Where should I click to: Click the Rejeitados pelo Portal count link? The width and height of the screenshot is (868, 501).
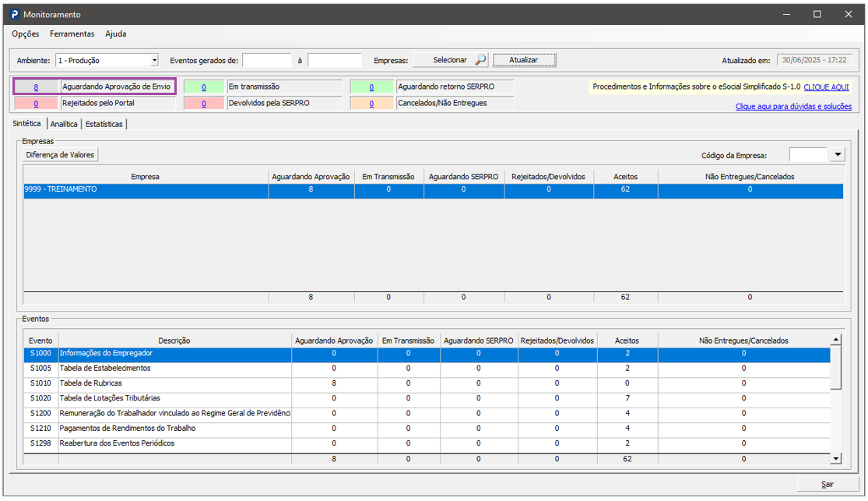(x=36, y=103)
